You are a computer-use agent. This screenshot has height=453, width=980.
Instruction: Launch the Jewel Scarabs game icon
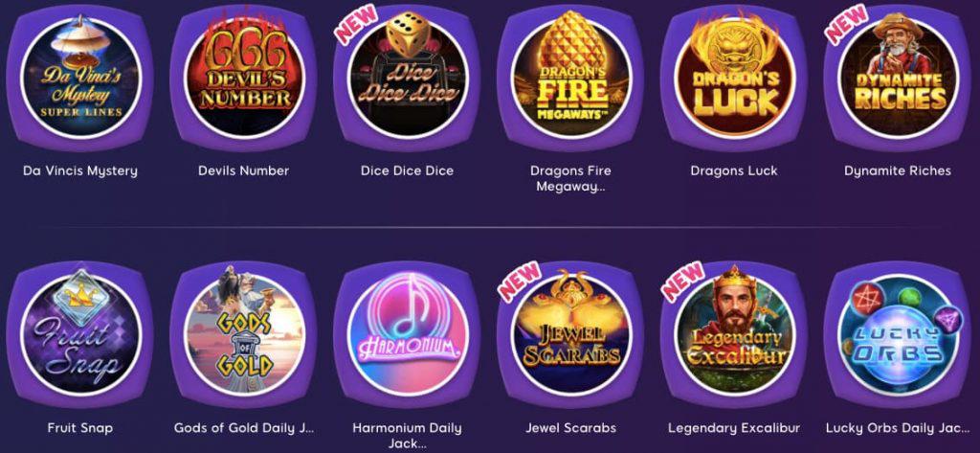570,335
